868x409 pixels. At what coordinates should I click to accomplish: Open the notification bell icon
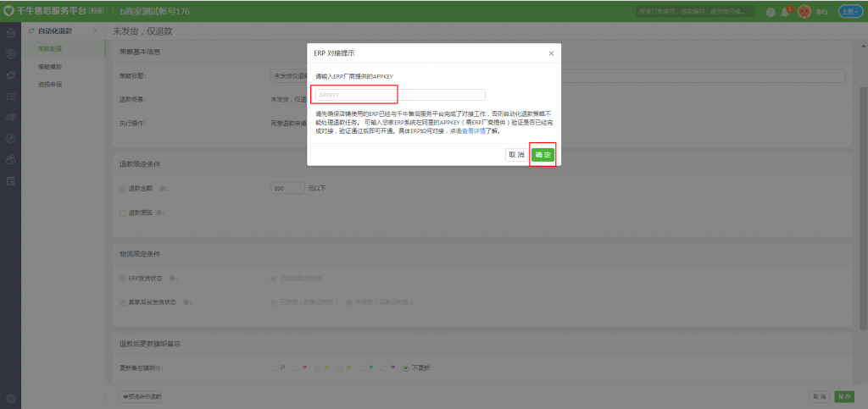tap(785, 12)
